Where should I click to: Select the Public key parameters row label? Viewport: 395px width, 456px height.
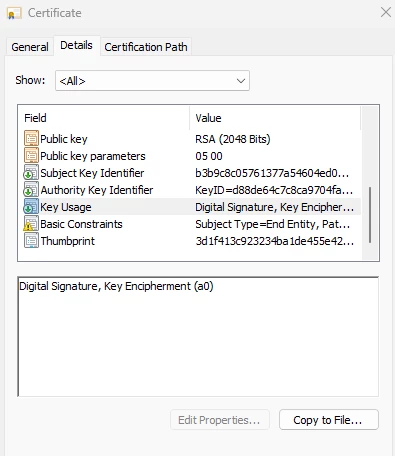93,156
